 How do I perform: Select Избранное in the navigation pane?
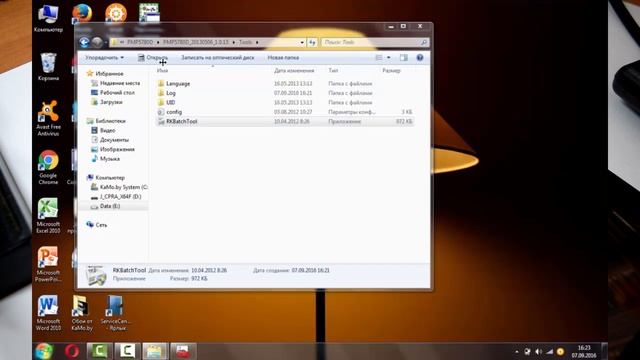(109, 73)
